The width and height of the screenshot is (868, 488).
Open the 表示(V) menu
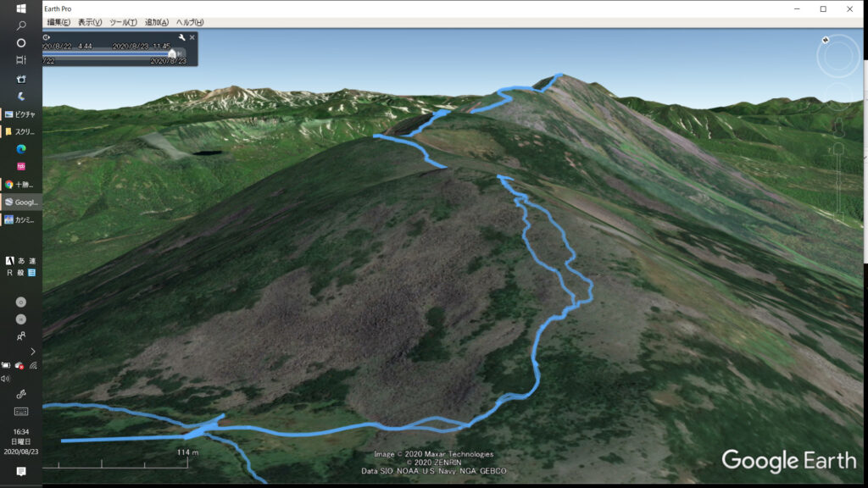click(x=90, y=22)
